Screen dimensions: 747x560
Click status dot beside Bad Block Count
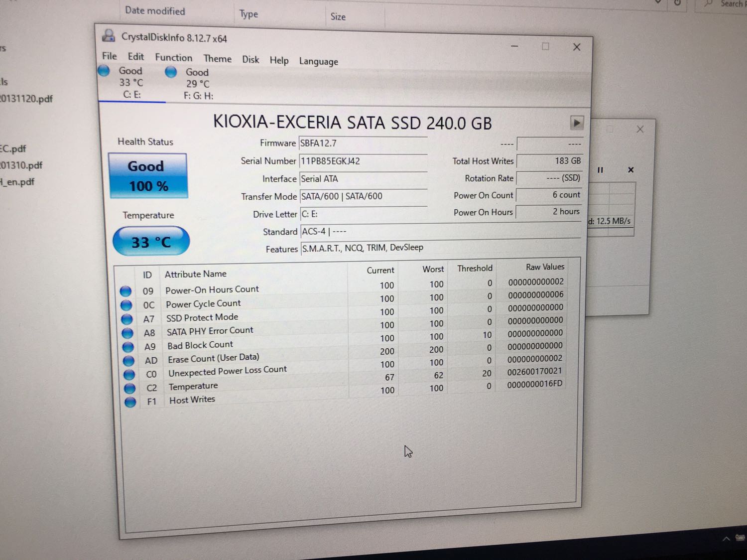tap(128, 347)
